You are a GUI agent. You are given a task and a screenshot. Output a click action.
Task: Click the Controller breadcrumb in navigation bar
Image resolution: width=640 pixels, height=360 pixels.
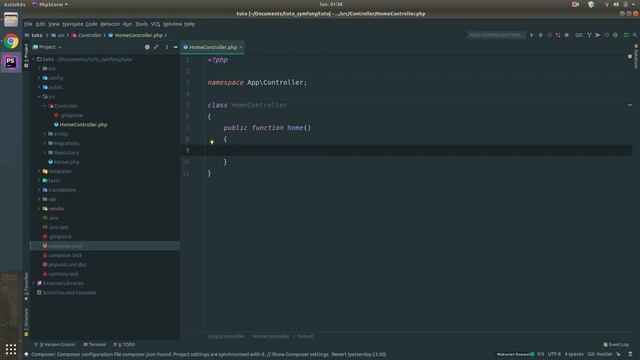[x=90, y=36]
